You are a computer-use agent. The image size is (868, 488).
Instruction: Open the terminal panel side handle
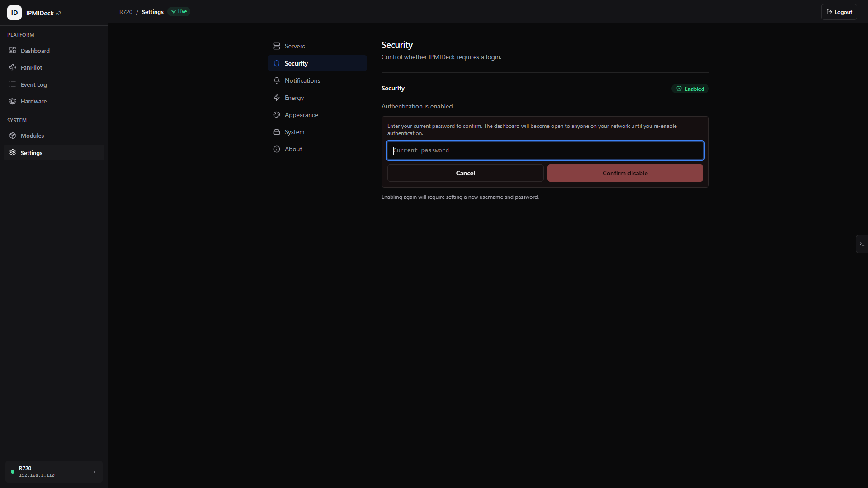point(862,244)
